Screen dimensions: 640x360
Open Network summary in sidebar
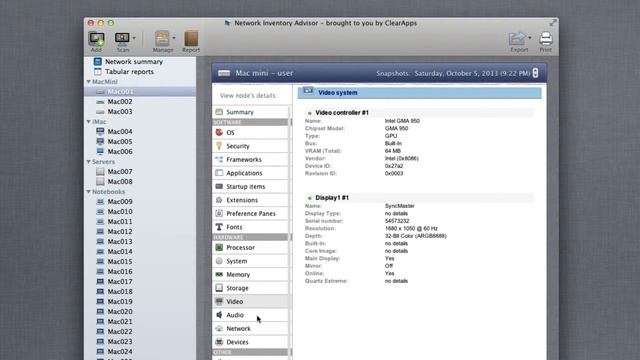click(134, 62)
